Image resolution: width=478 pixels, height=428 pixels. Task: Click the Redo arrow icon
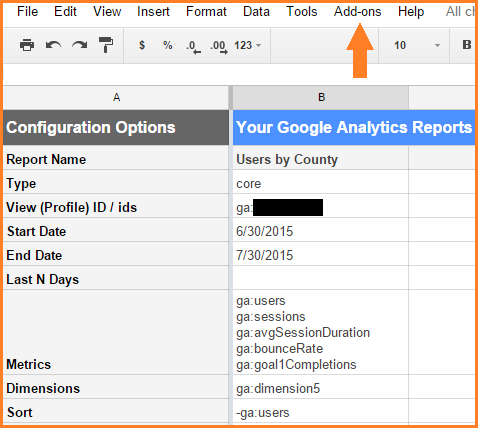point(80,45)
